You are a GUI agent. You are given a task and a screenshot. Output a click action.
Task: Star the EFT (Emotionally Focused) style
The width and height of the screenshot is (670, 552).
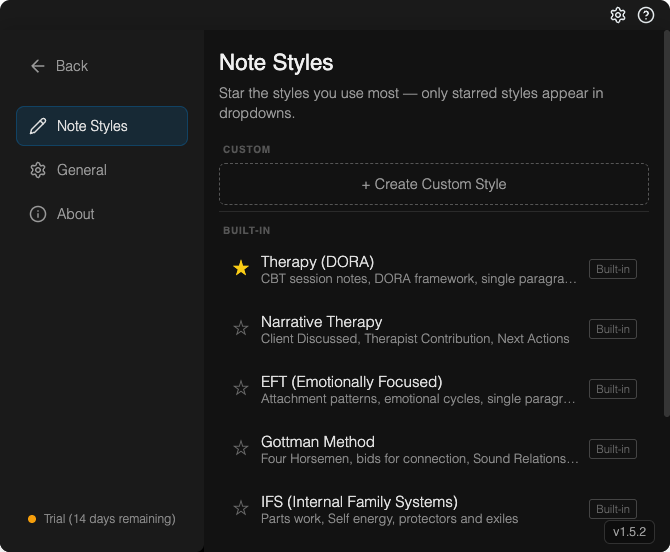[x=240, y=388]
